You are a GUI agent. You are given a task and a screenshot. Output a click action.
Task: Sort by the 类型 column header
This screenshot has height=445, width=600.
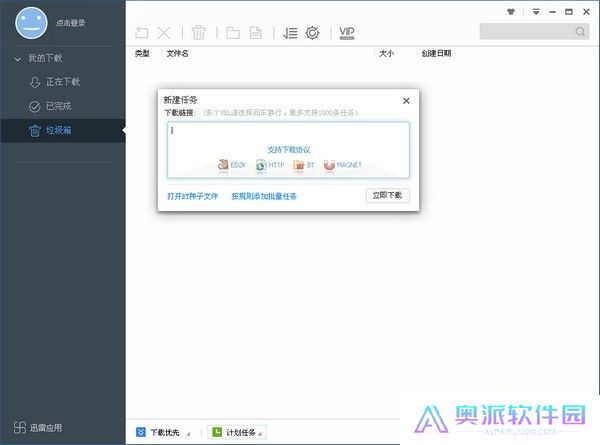coord(142,54)
